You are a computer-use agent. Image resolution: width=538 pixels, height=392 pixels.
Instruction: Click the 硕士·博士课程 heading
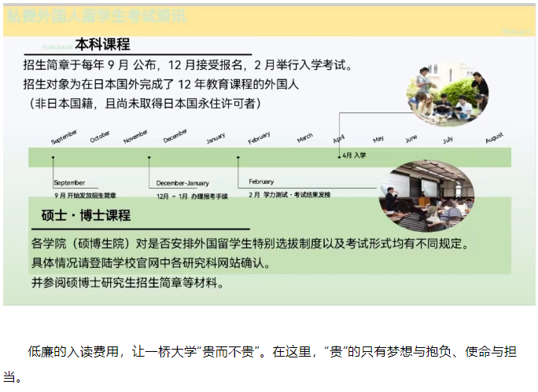click(x=86, y=215)
